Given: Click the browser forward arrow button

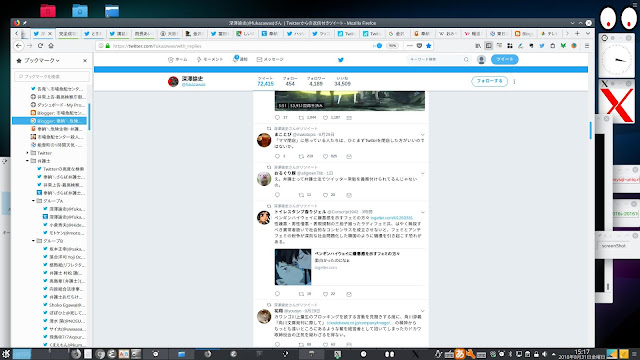Looking at the screenshot, I should pos(29,46).
